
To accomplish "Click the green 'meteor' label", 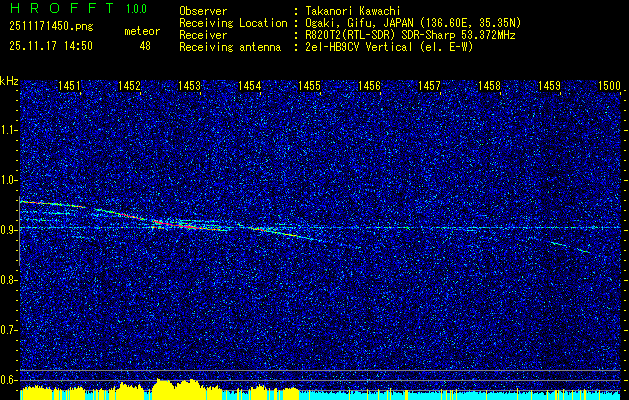I will coord(142,31).
